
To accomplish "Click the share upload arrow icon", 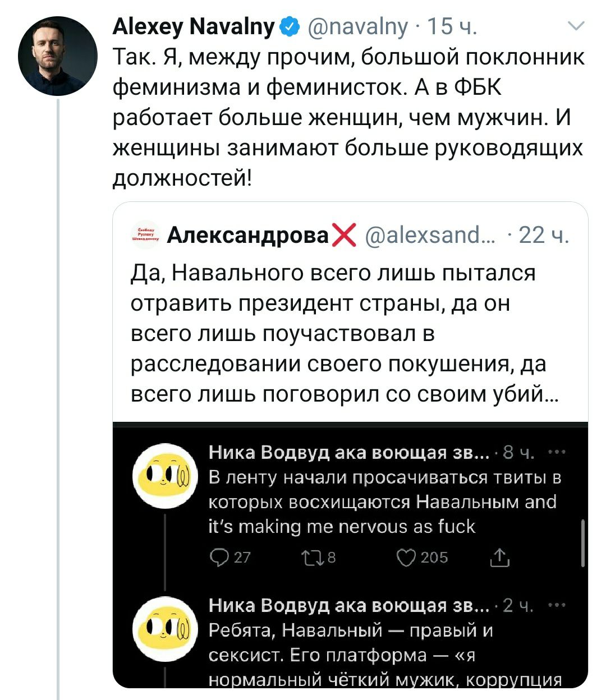I will pos(499,557).
